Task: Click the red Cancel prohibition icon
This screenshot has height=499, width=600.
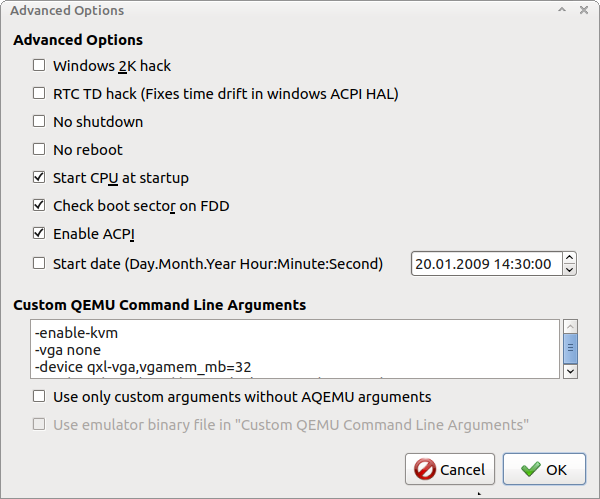Action: click(425, 470)
